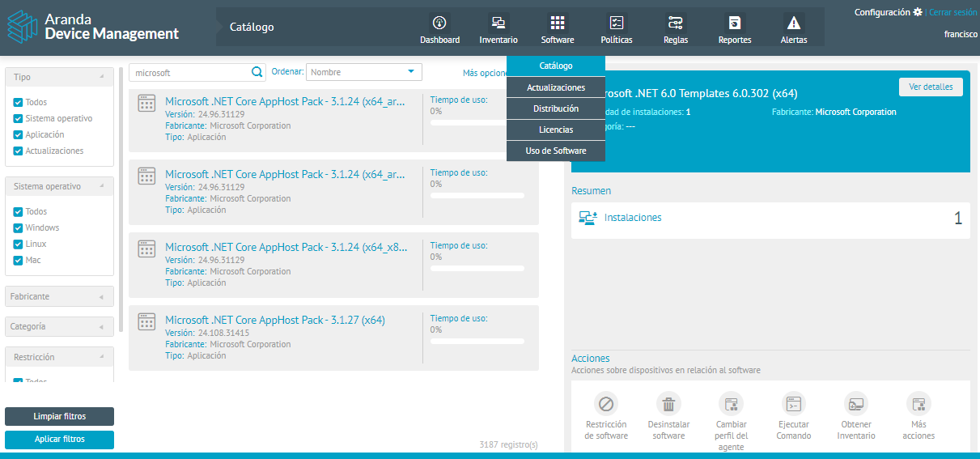Click the Más acciones icon
980x459 pixels.
[918, 404]
